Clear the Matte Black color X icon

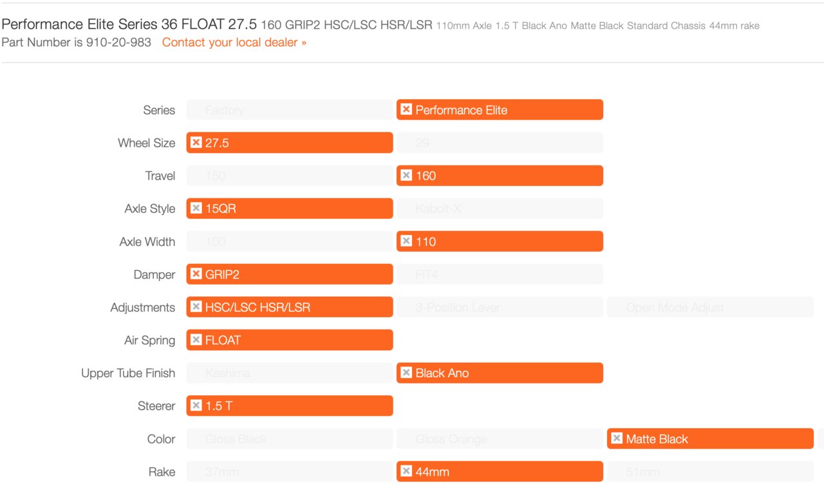coord(617,438)
